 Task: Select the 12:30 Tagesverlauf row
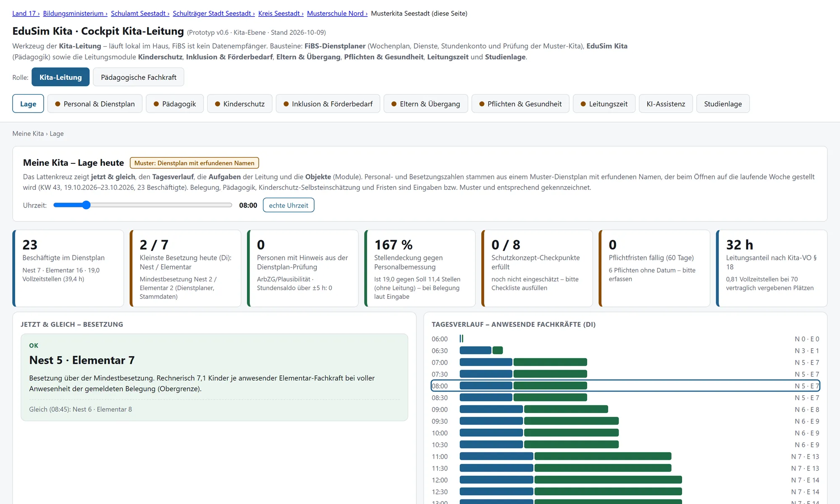(625, 492)
